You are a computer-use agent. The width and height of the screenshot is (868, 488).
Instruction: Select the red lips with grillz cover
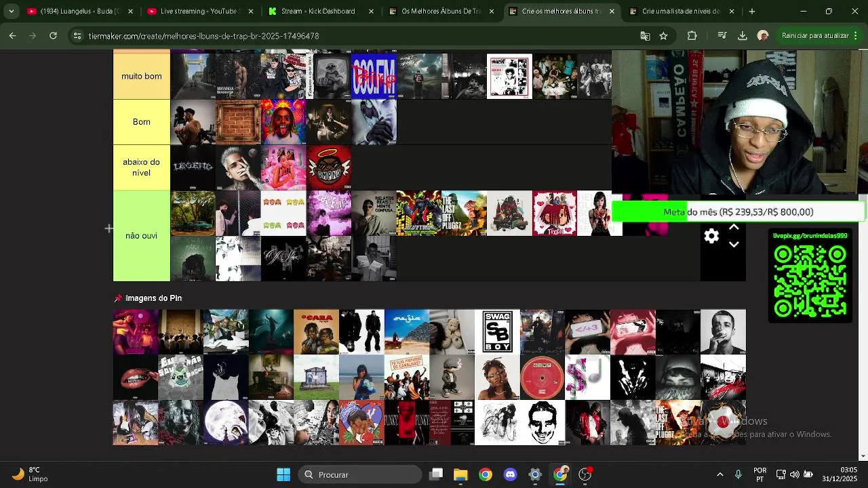136,378
